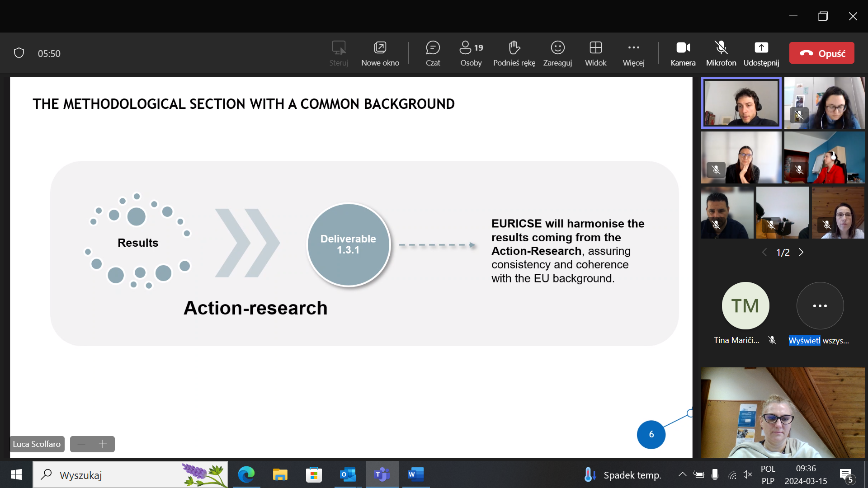
Task: Expand the Więcej more options menu
Action: [x=633, y=53]
